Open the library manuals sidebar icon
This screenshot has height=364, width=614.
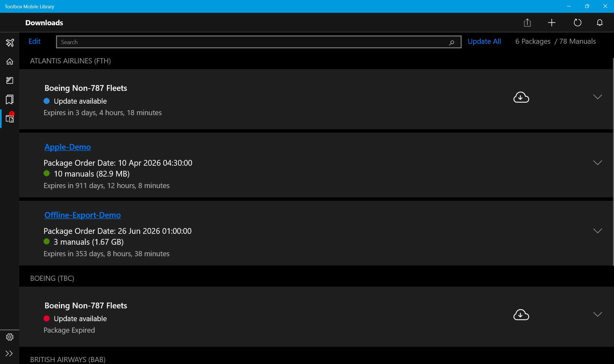click(10, 80)
